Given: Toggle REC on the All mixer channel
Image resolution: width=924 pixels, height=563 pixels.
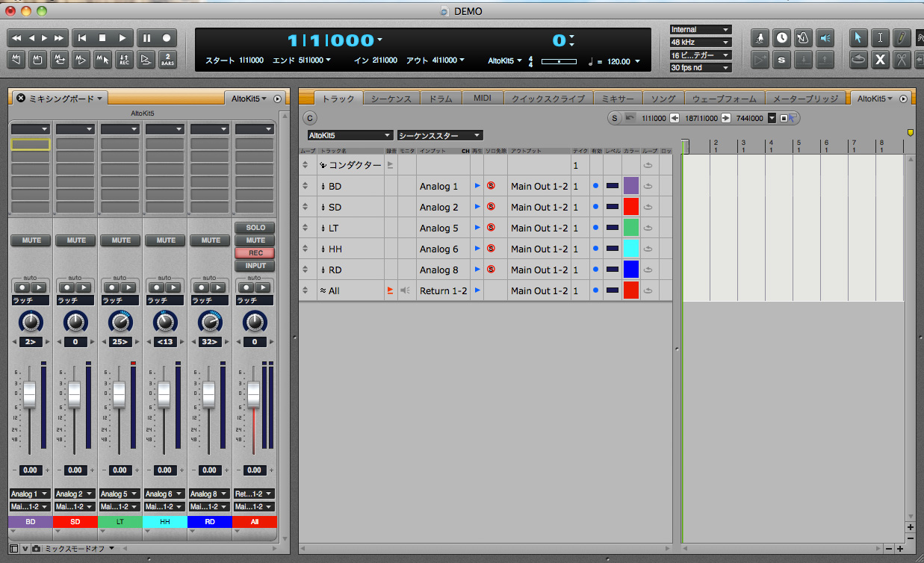Looking at the screenshot, I should (255, 253).
